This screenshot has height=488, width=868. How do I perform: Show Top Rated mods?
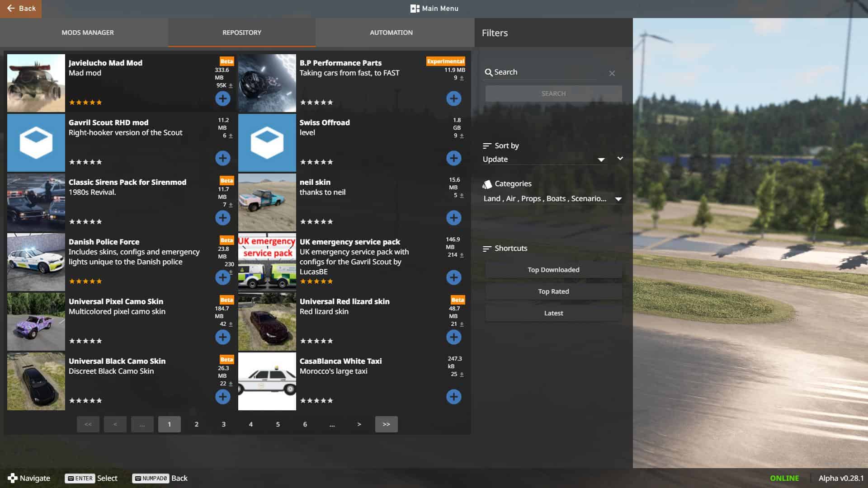pyautogui.click(x=553, y=291)
